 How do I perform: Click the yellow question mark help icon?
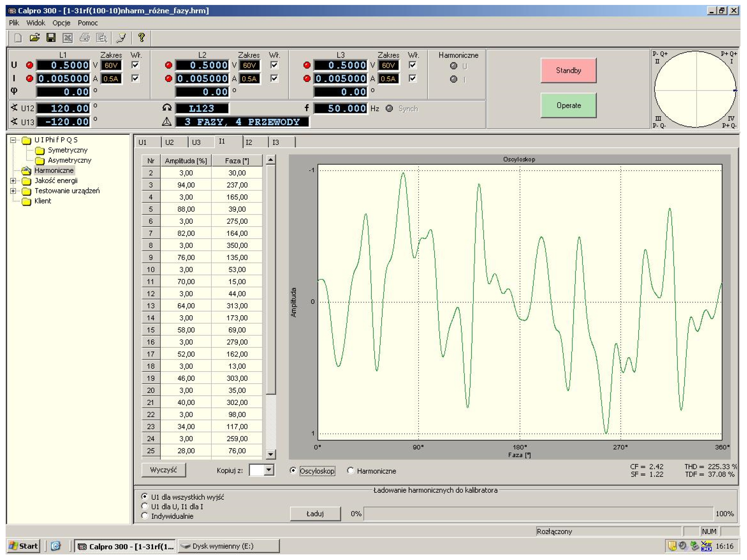pyautogui.click(x=141, y=37)
